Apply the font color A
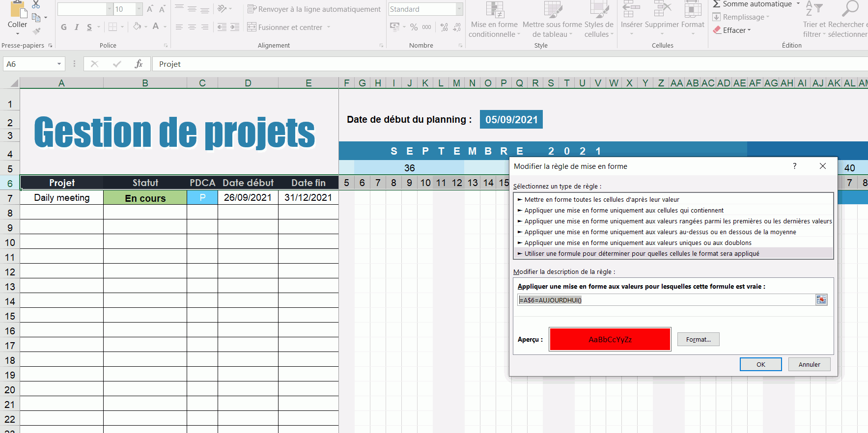 (156, 27)
